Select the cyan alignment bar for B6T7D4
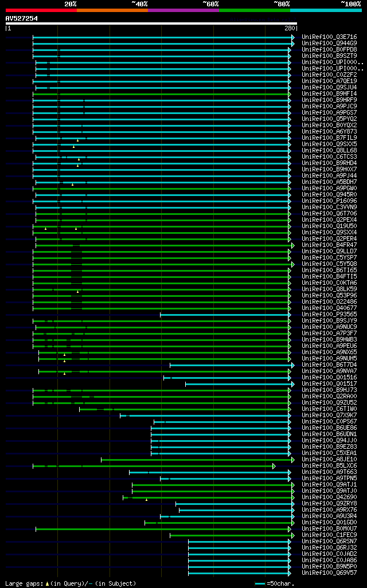This screenshot has width=367, height=588. (231, 365)
